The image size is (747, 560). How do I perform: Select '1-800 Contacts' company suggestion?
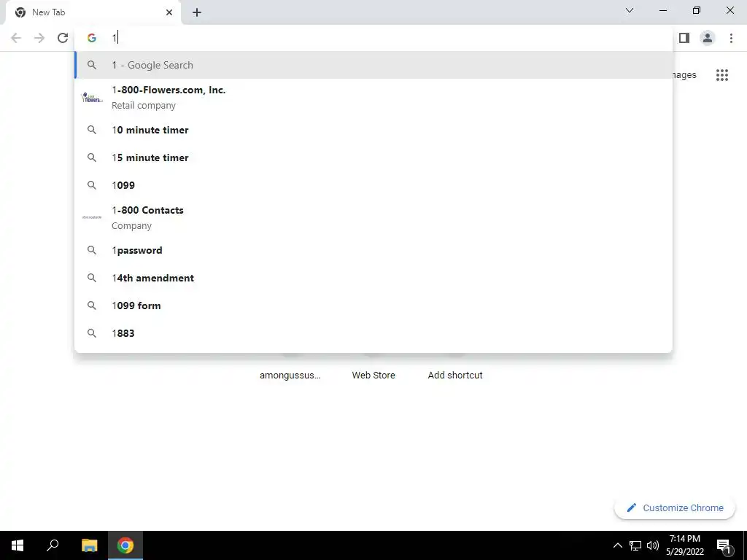click(x=373, y=217)
